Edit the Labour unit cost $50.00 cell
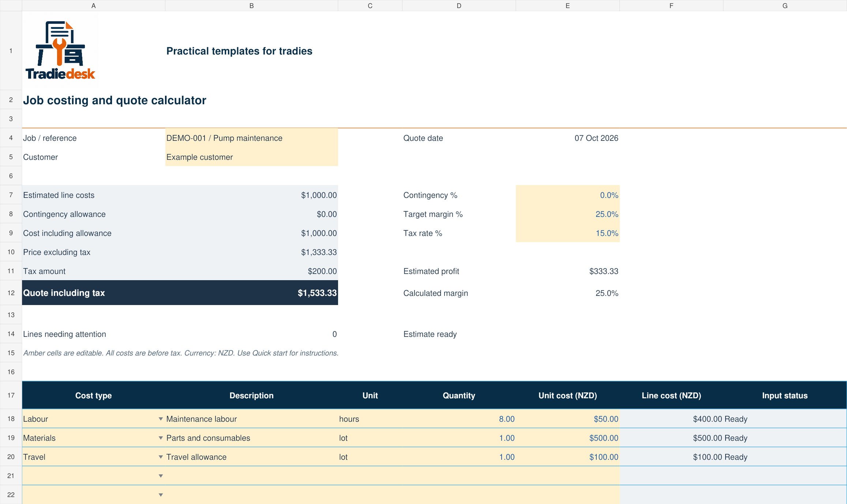The width and height of the screenshot is (847, 504). pyautogui.click(x=567, y=419)
